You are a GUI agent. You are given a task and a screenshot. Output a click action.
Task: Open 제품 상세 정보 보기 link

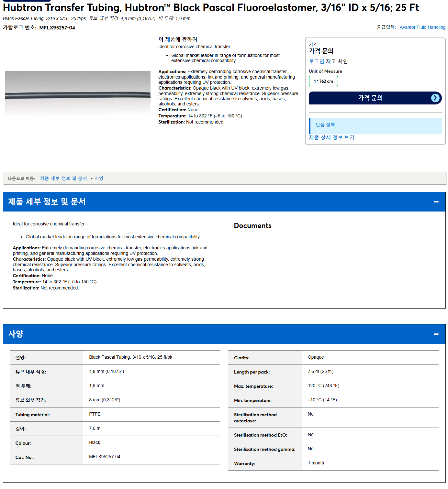[x=331, y=137]
